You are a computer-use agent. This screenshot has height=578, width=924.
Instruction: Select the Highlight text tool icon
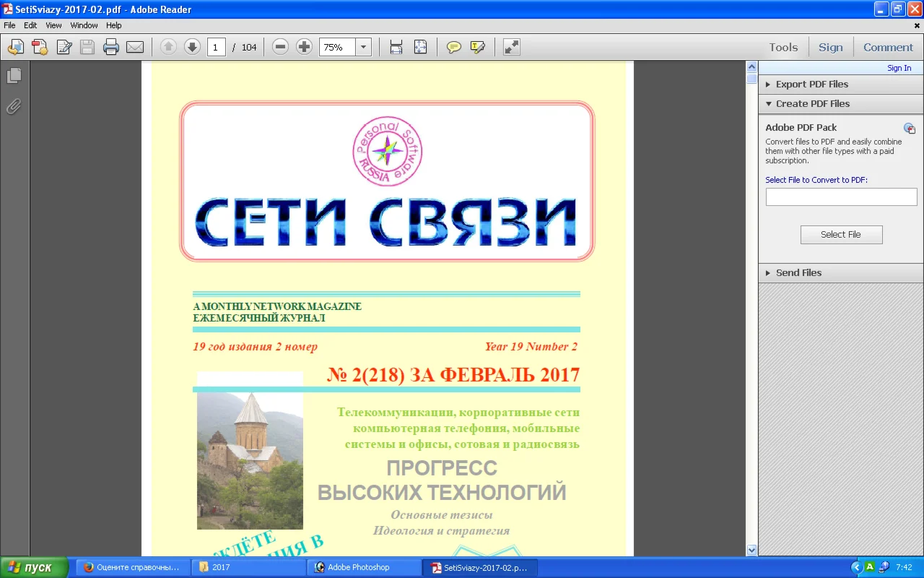pos(477,46)
